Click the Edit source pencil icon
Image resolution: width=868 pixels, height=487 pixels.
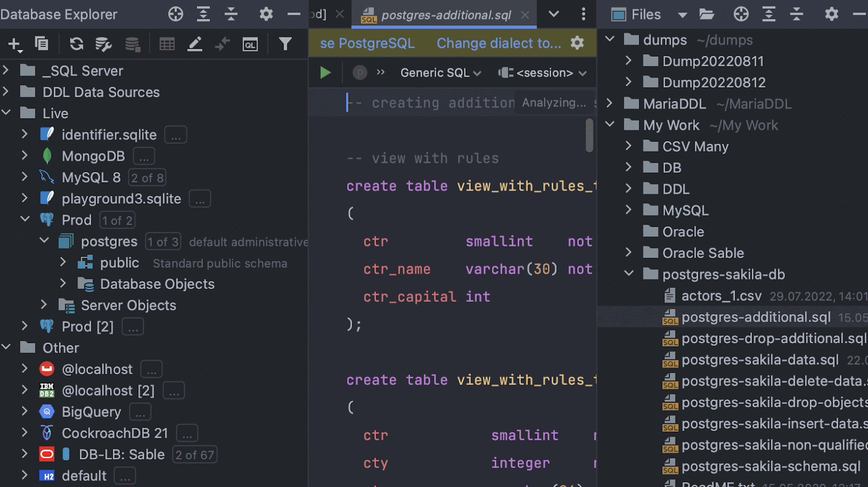[x=195, y=45]
